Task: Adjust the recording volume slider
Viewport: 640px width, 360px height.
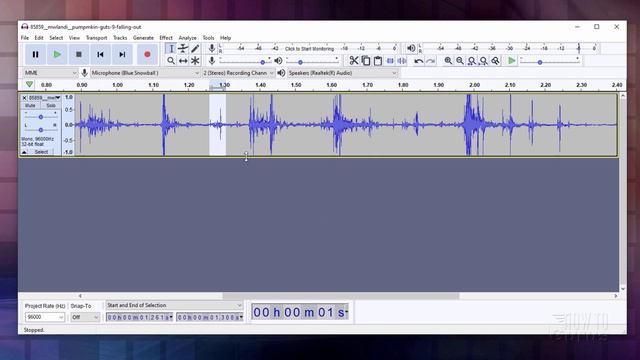Action: pos(245,61)
